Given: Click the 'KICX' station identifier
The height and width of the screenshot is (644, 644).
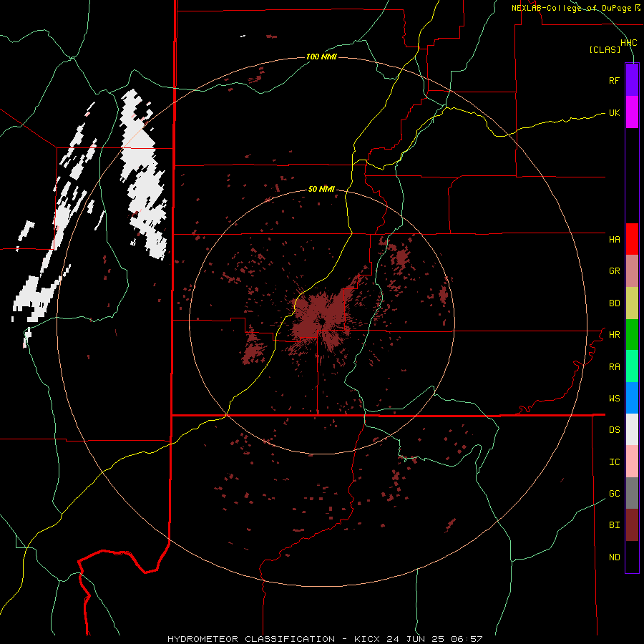Looking at the screenshot, I should (367, 639).
